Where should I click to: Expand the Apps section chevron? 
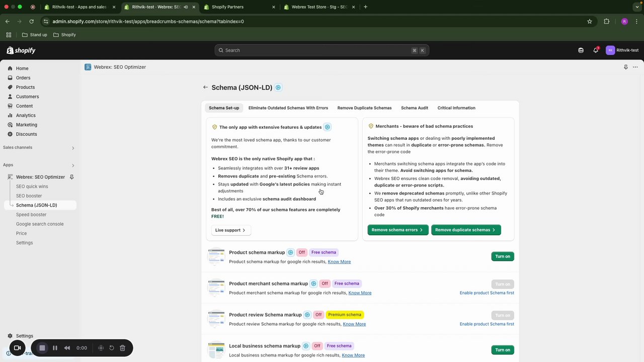pos(73,165)
